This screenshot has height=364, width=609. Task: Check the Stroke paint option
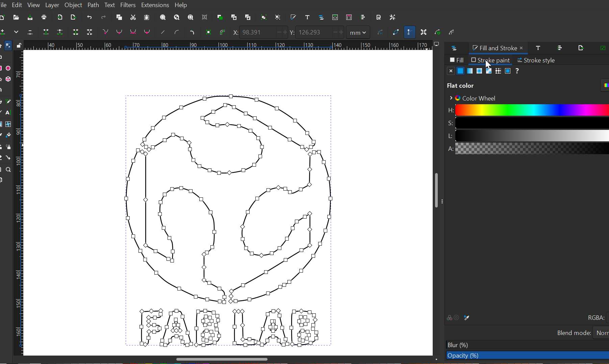pos(474,60)
